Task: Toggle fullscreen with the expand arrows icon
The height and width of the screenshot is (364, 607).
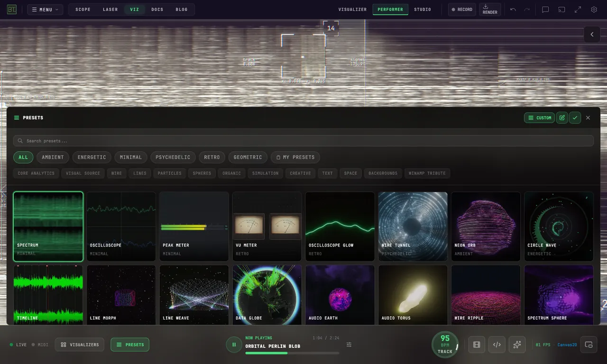Action: point(578,9)
